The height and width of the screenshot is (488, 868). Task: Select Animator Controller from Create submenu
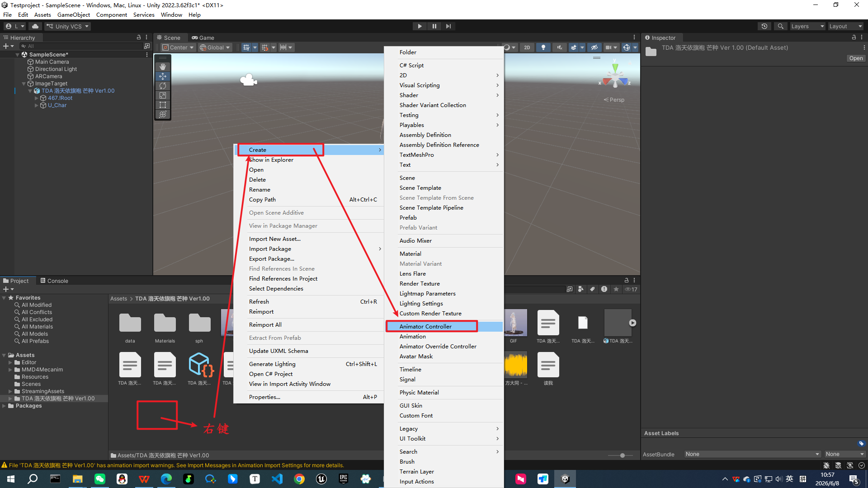pos(444,326)
